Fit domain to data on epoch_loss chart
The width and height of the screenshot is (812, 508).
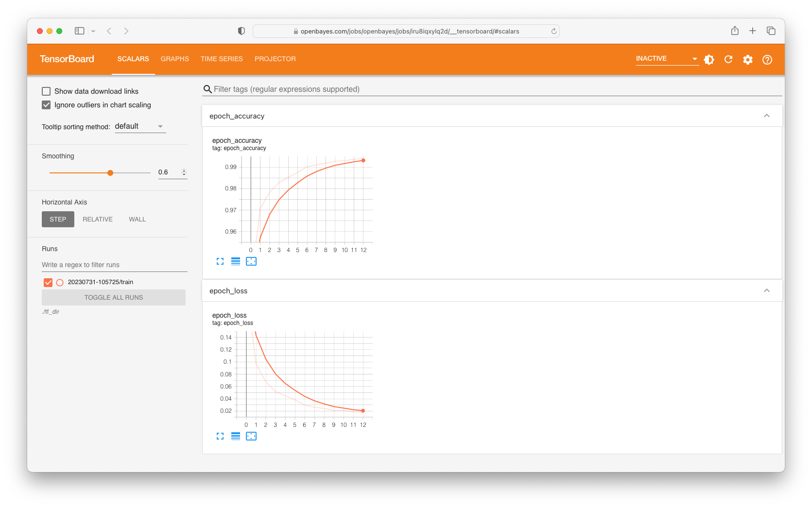click(251, 436)
